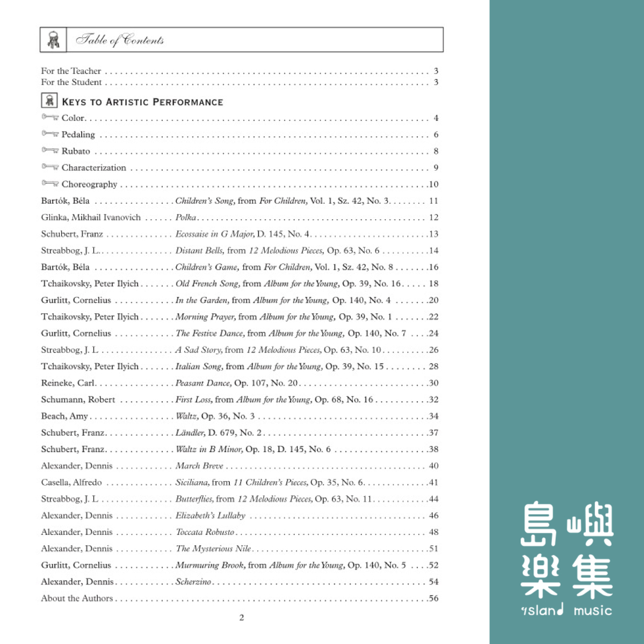Viewport: 644px width, 644px height.
Task: Click Tchaikovsky's 'Old French Song' title
Action: point(208,284)
